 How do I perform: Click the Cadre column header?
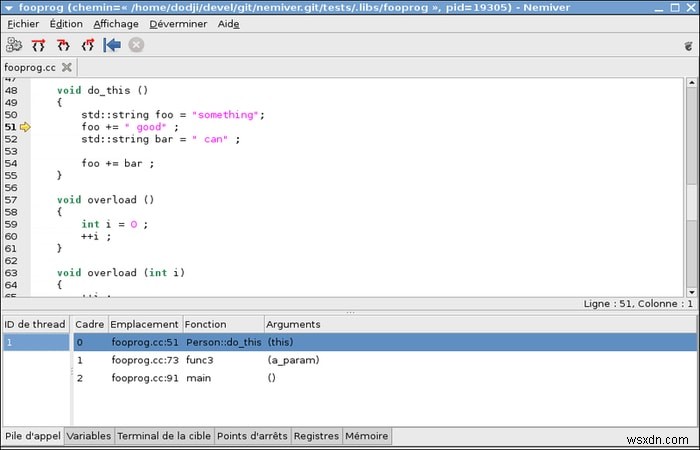[90, 324]
